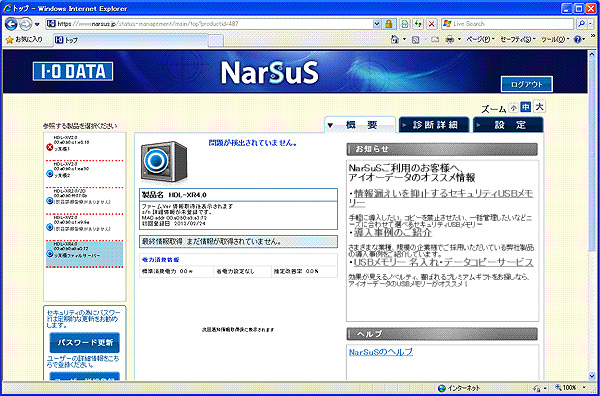Open the search provider dropdown arrow
This screenshot has height=396, width=600.
[x=589, y=24]
